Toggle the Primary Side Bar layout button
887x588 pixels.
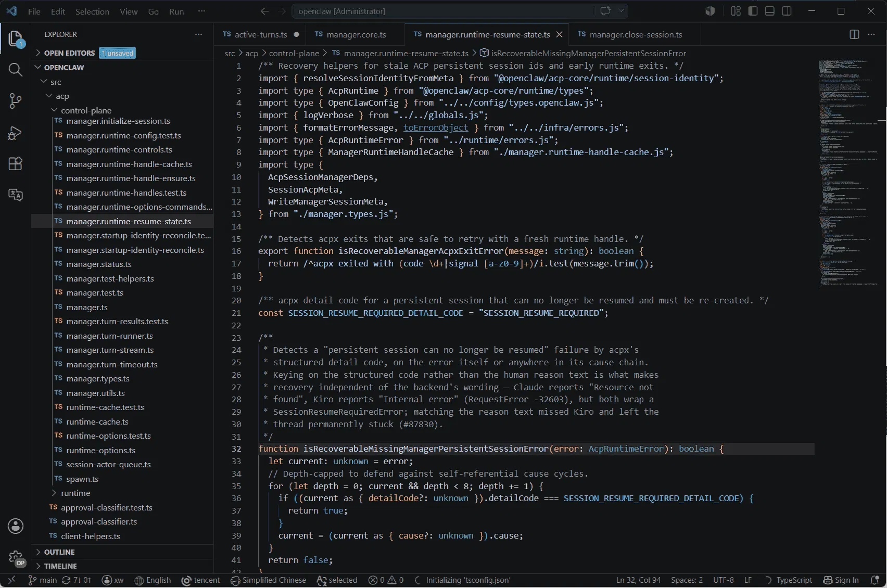click(753, 11)
